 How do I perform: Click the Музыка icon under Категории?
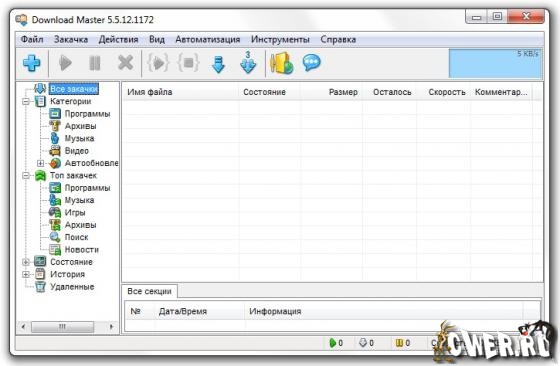[55, 138]
